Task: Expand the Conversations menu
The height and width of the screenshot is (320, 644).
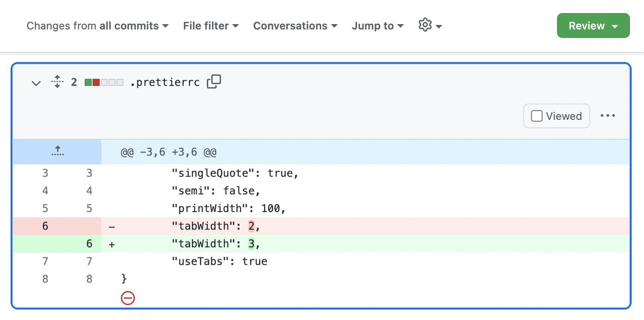Action: pos(295,26)
